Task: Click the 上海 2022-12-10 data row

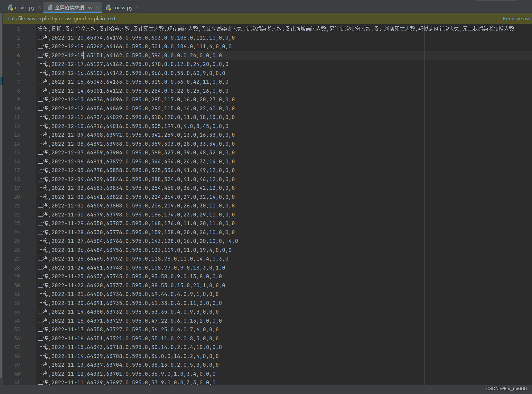Action: 133,126
